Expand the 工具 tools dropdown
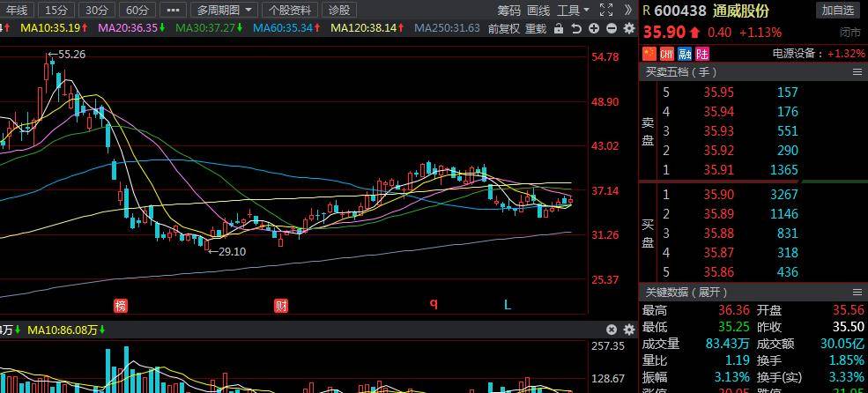868x393 pixels. pyautogui.click(x=574, y=10)
